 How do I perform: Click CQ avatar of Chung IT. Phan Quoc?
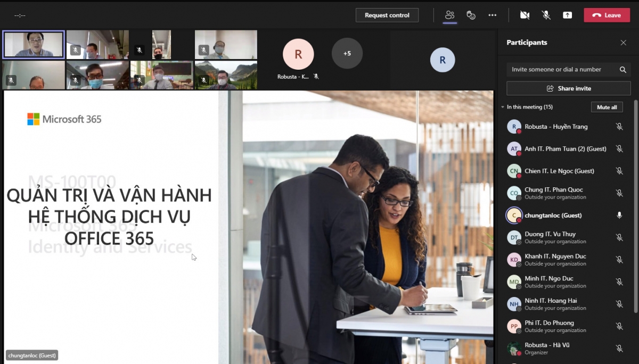coord(514,193)
